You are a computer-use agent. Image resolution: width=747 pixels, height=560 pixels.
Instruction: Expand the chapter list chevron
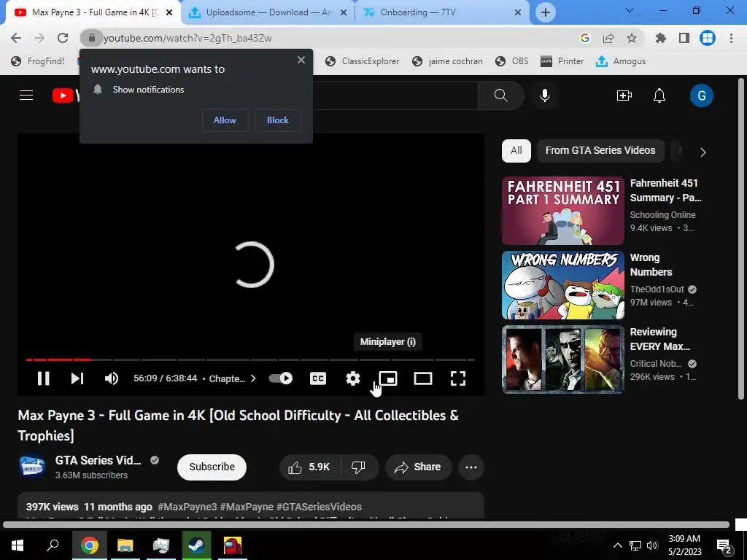pyautogui.click(x=253, y=378)
